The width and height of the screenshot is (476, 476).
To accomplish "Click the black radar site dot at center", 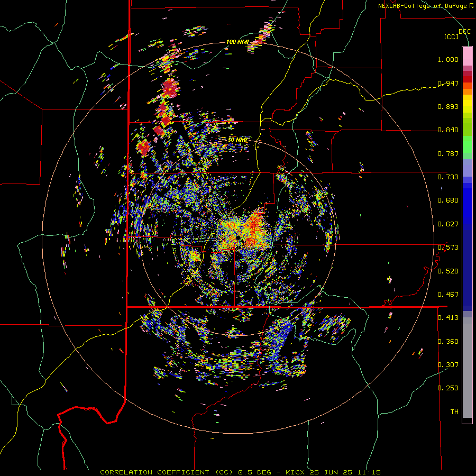I will [x=239, y=237].
